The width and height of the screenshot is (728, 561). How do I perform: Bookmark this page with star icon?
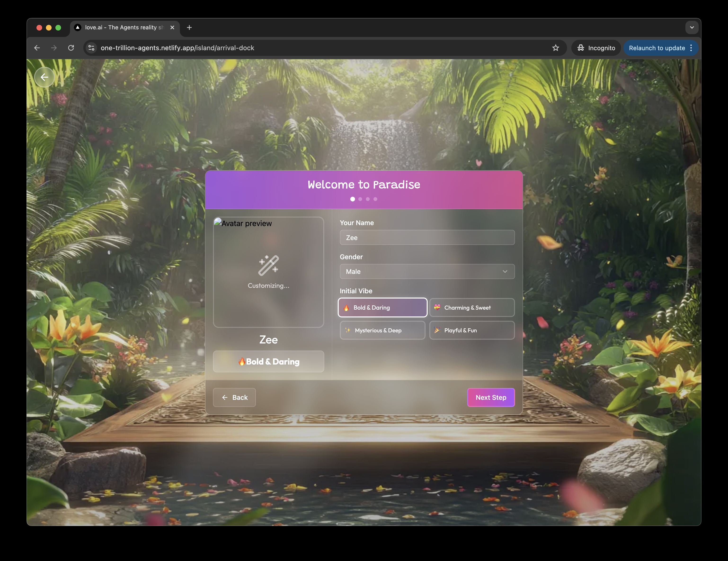point(555,48)
